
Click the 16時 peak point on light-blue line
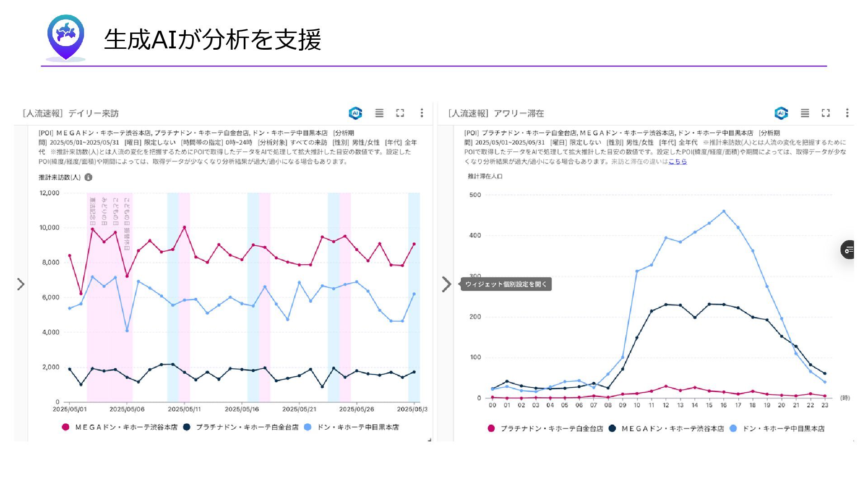coord(724,211)
